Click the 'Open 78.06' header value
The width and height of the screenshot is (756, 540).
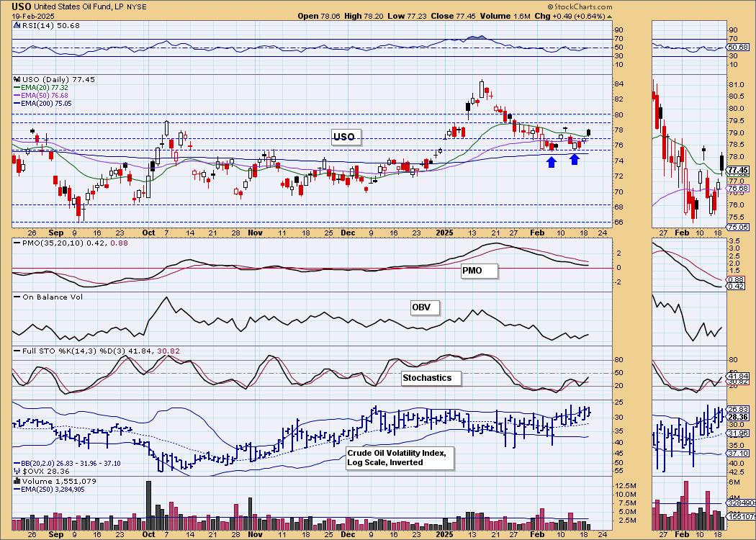[x=320, y=15]
